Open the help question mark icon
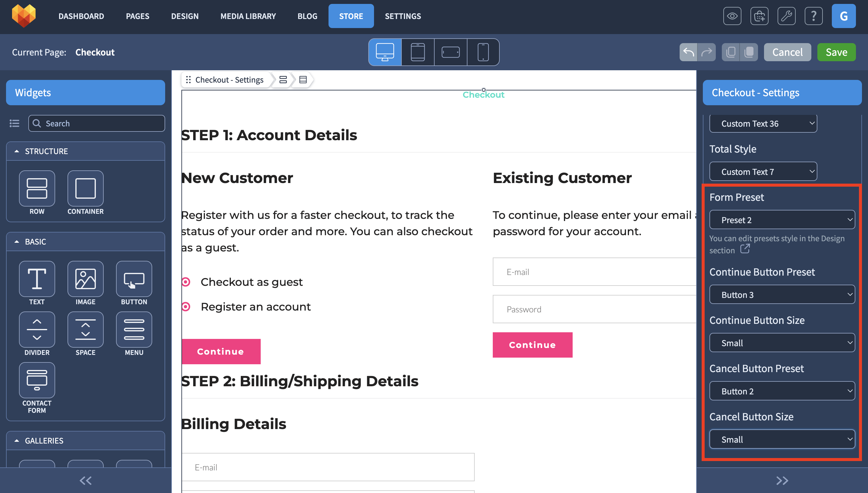The width and height of the screenshot is (868, 493). click(x=813, y=16)
